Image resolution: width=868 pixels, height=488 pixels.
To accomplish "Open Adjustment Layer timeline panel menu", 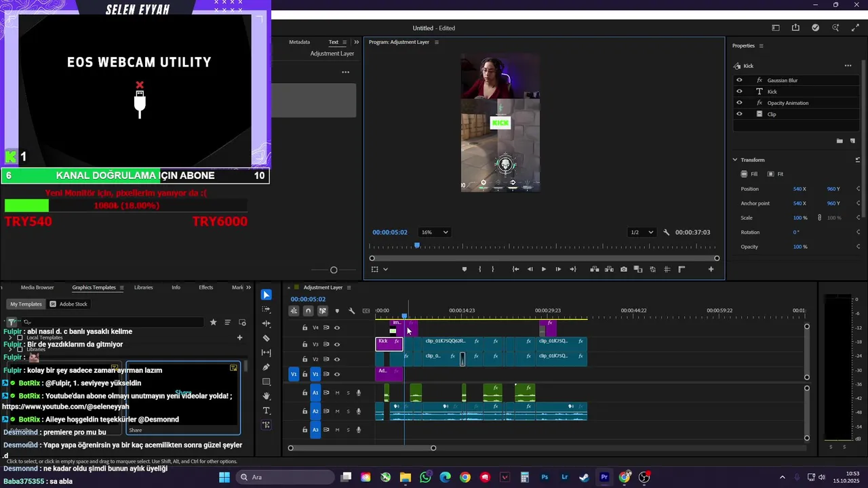I will 349,287.
